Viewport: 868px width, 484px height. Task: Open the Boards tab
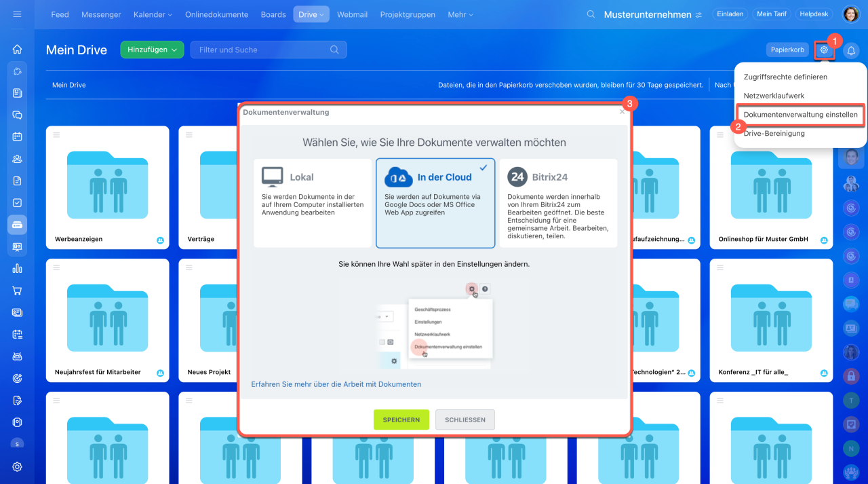pos(273,14)
